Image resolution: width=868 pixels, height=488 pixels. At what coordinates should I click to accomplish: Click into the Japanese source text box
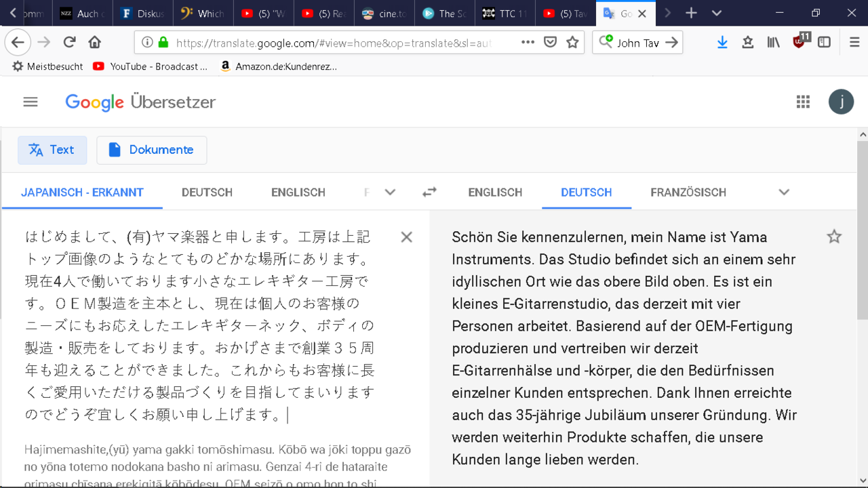[x=200, y=325]
